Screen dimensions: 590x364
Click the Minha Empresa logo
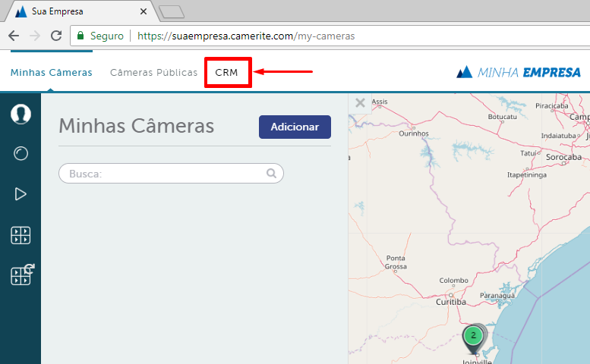click(x=518, y=73)
